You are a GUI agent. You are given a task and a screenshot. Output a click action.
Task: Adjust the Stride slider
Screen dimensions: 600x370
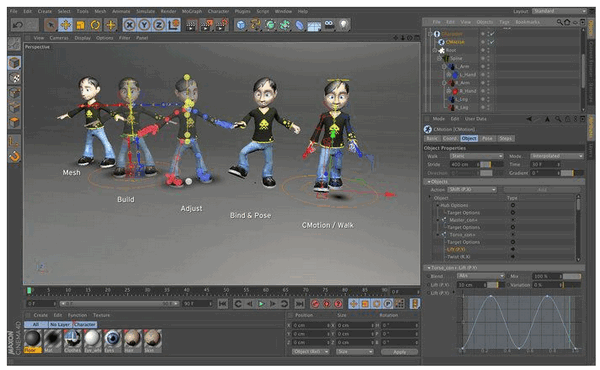491,165
